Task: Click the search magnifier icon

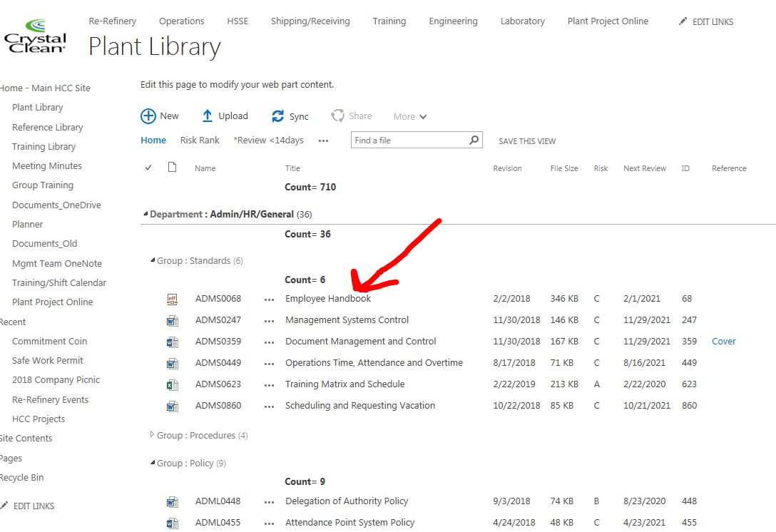Action: [474, 140]
